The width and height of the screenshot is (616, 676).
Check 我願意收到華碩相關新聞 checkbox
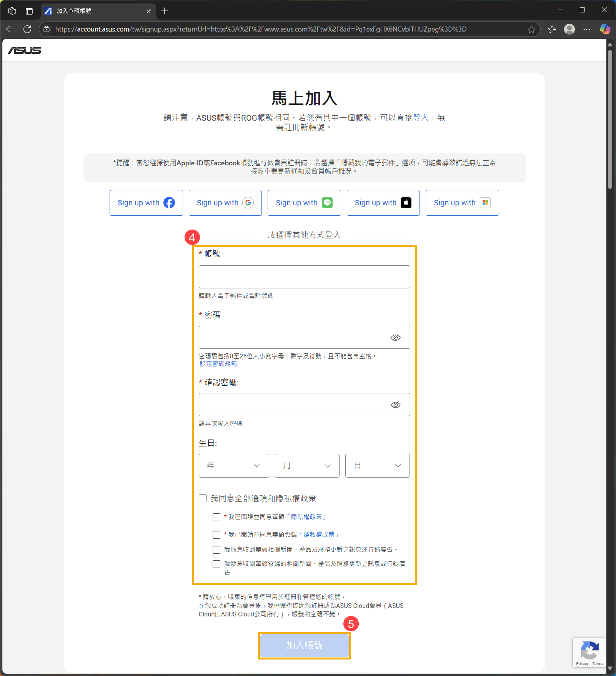coord(216,550)
